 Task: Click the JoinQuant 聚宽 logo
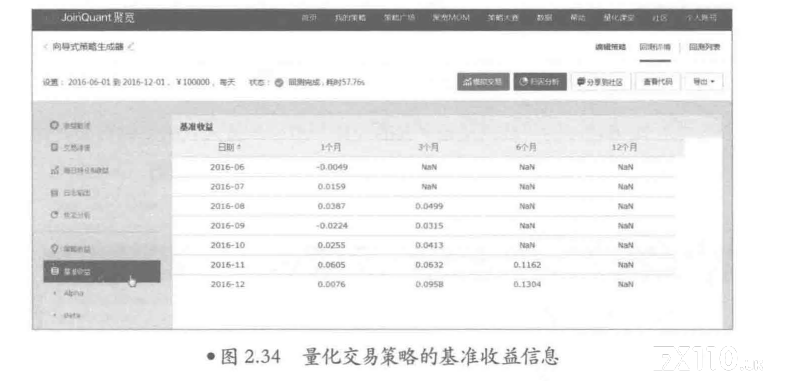(x=97, y=18)
